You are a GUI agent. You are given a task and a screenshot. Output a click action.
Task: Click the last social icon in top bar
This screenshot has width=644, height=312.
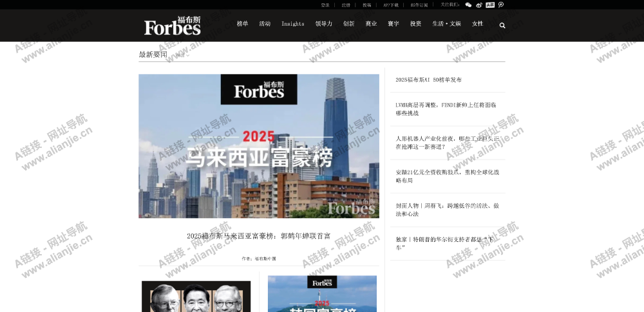[501, 5]
